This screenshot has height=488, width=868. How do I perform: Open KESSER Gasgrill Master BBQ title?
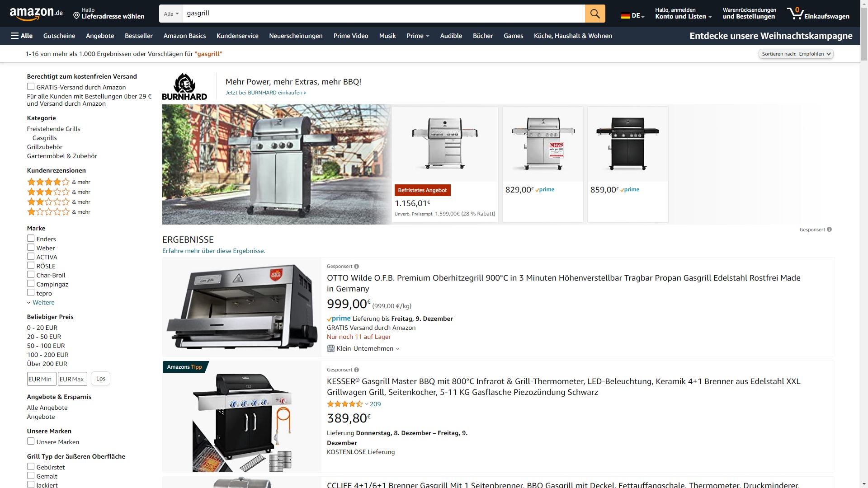pos(564,387)
